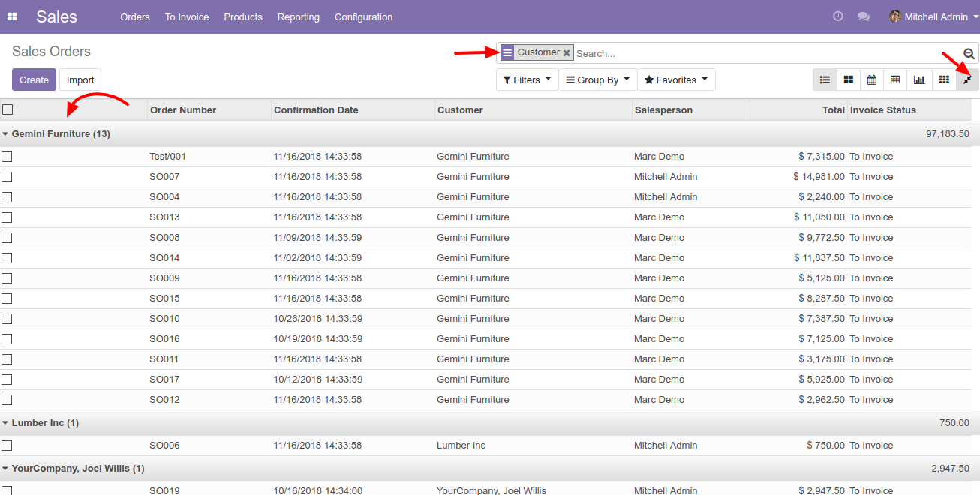980x495 pixels.
Task: Sort by Invoice Status column
Action: (x=909, y=109)
